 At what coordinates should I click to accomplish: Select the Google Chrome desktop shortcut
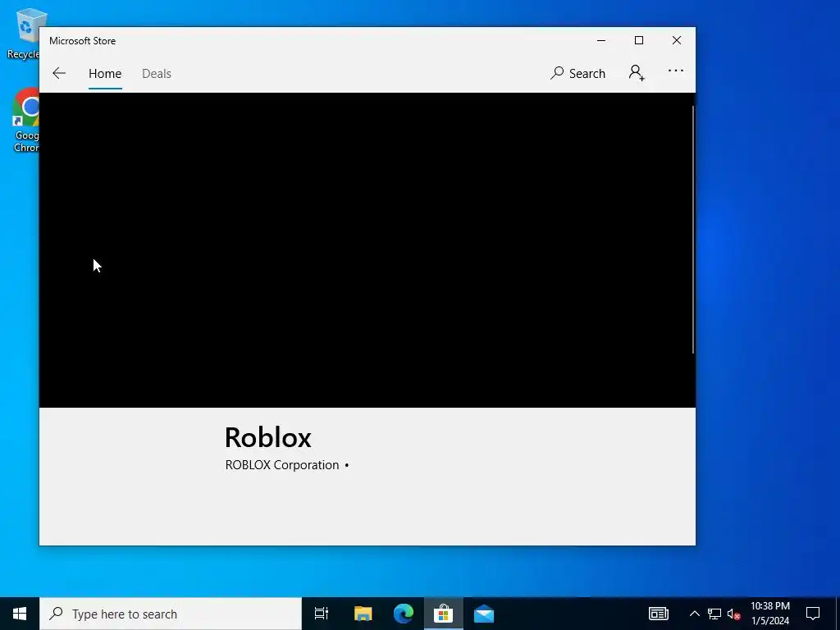(x=25, y=121)
